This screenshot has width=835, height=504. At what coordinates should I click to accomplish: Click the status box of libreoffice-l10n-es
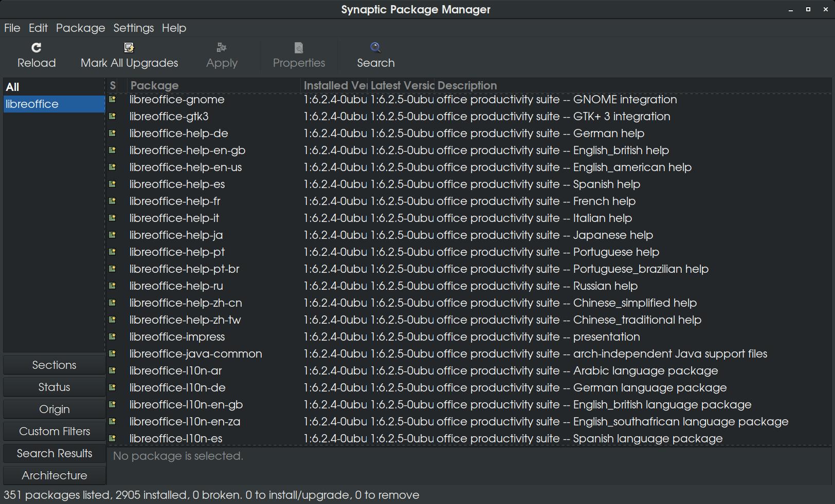pyautogui.click(x=113, y=438)
